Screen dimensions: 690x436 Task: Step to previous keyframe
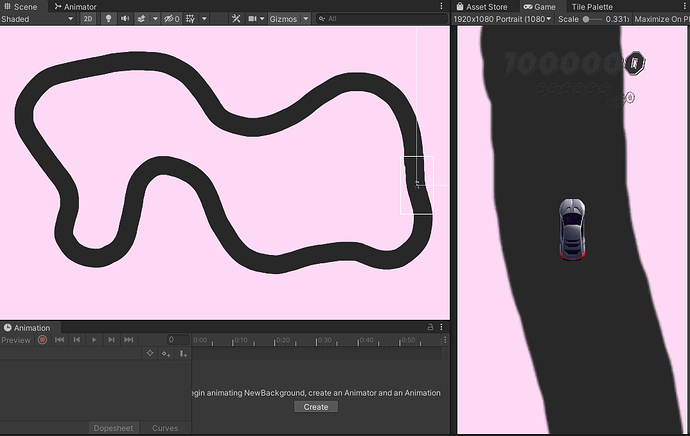pos(77,340)
